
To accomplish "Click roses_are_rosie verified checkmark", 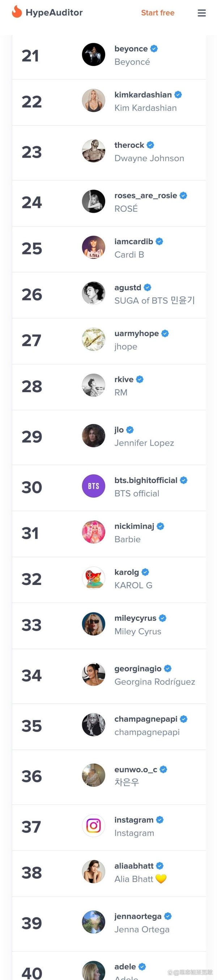I will pos(183,196).
